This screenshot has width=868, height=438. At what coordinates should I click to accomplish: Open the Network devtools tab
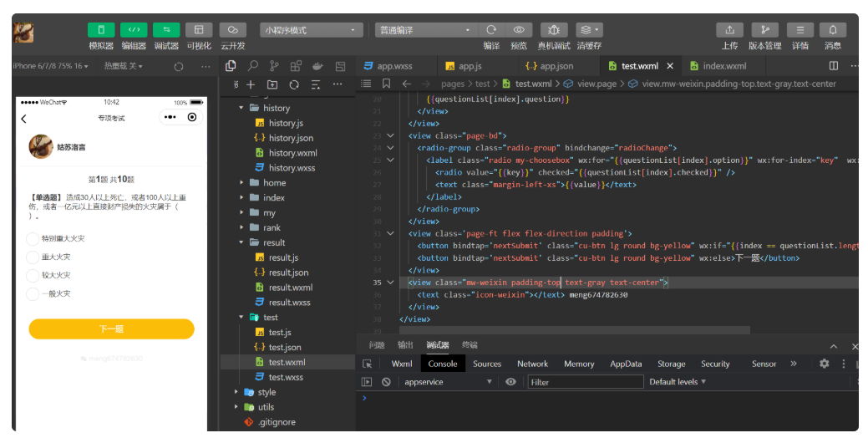point(532,364)
